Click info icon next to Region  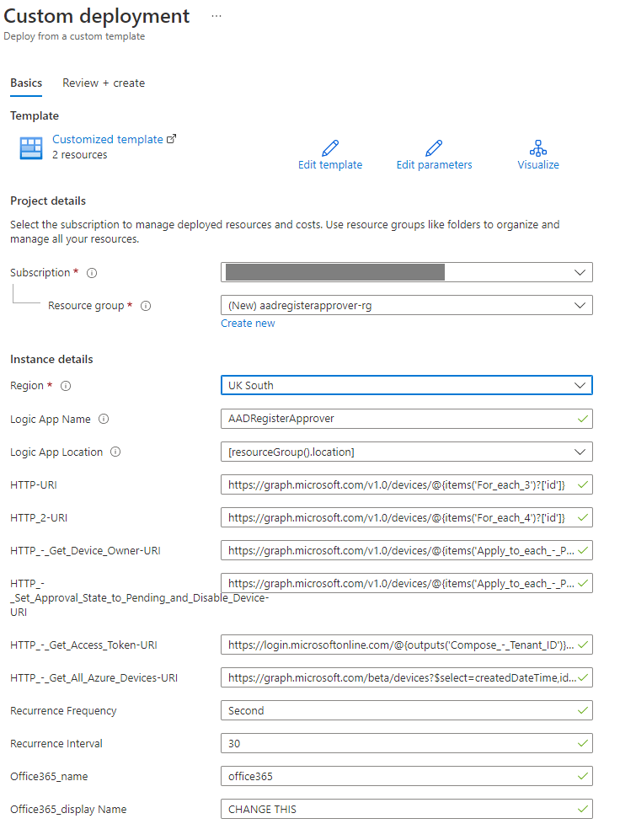(x=66, y=386)
